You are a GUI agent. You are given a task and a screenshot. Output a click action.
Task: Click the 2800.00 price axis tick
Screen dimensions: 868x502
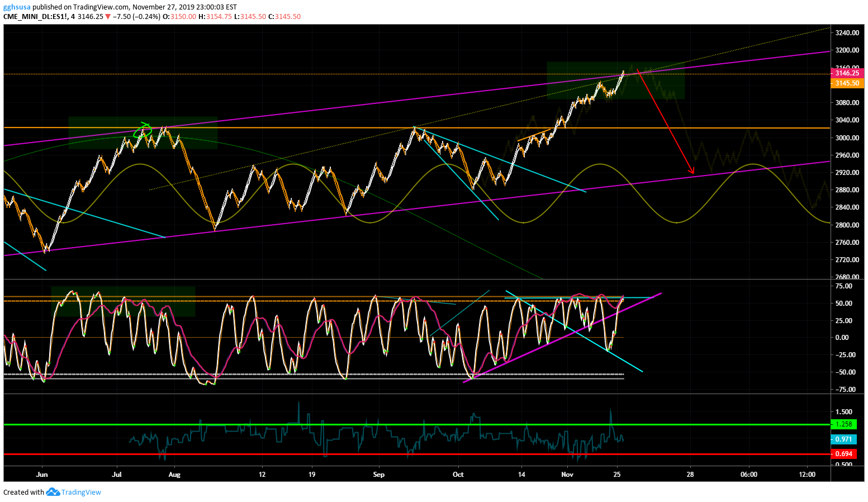coord(847,225)
